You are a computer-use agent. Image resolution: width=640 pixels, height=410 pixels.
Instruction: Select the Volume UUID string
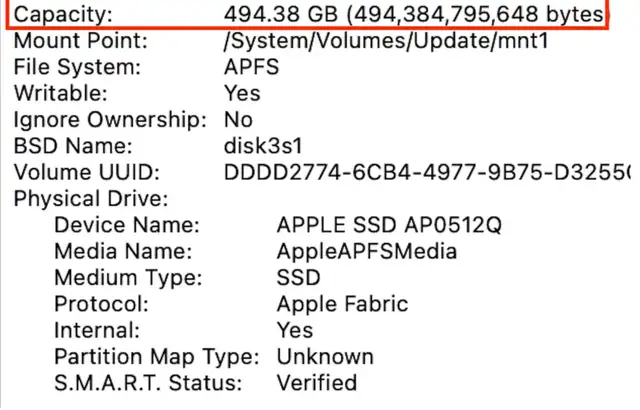click(427, 172)
